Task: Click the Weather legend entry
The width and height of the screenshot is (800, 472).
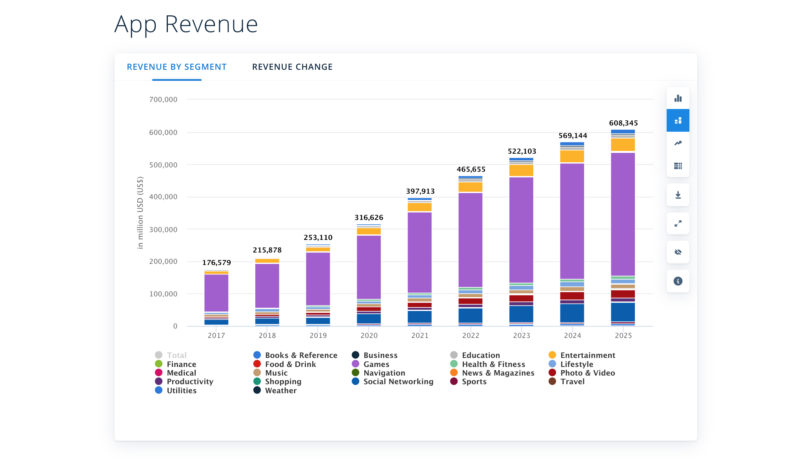Action: coord(279,391)
